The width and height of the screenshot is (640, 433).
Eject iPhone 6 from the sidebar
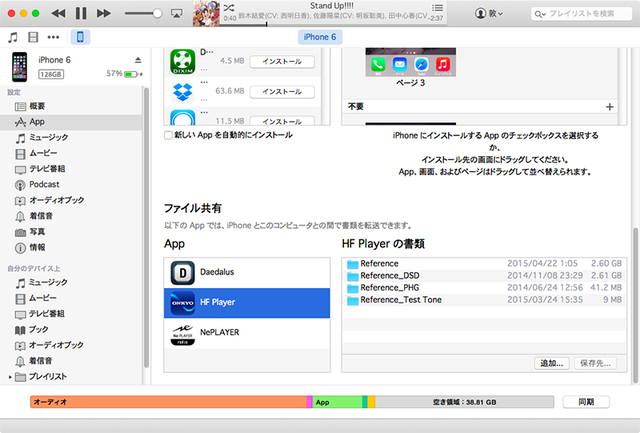(138, 60)
